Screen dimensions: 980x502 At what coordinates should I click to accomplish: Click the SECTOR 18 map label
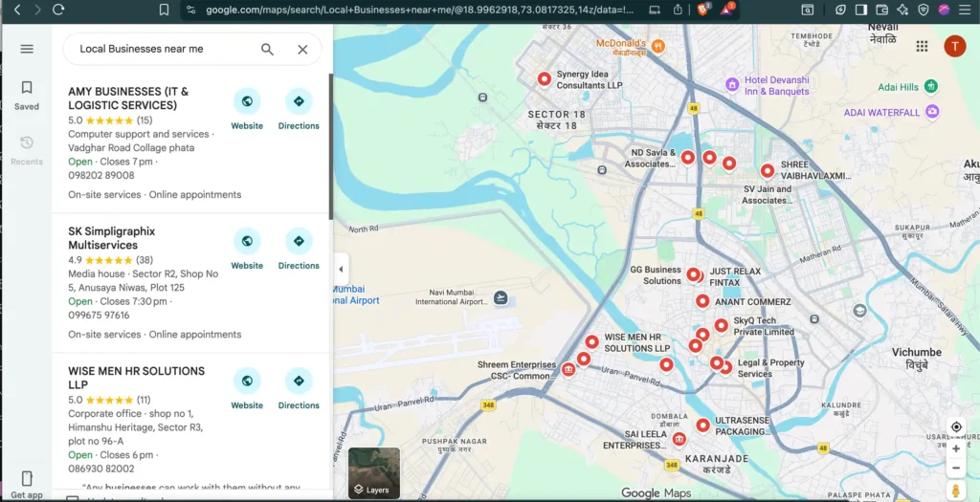pos(556,120)
